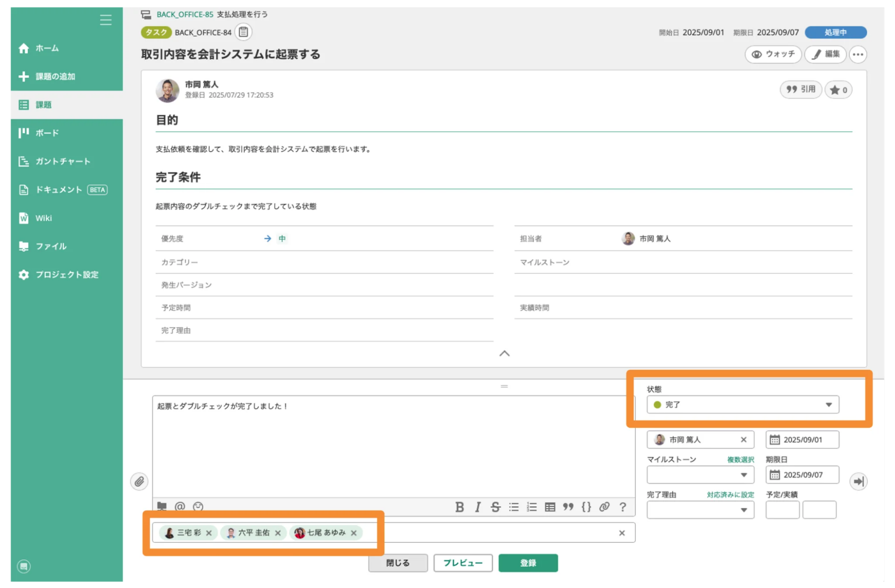Open プロジェクト設定 from sidebar

pos(67,275)
